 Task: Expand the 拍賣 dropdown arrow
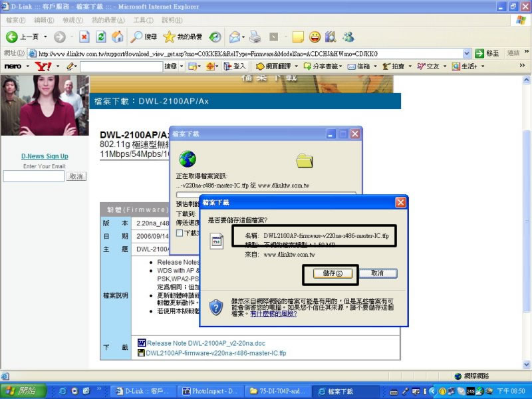point(410,66)
